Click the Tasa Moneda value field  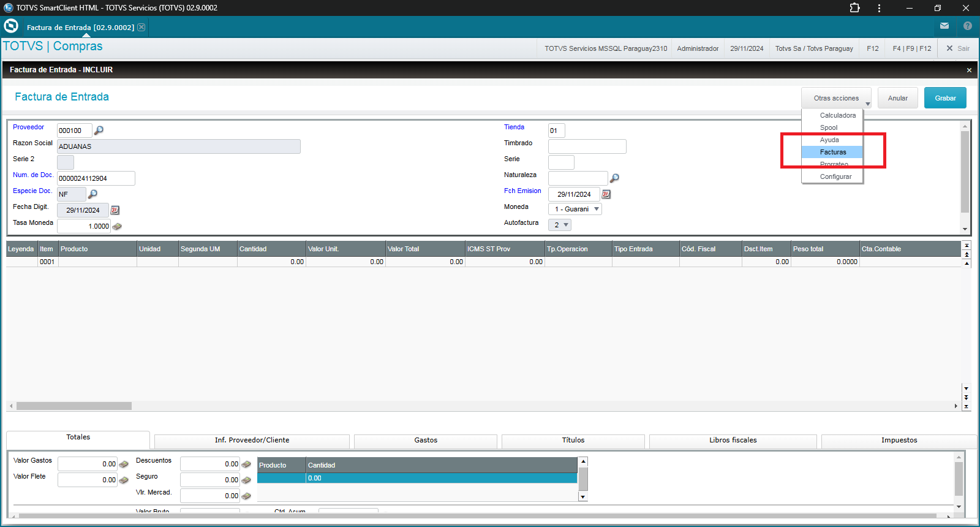point(84,226)
